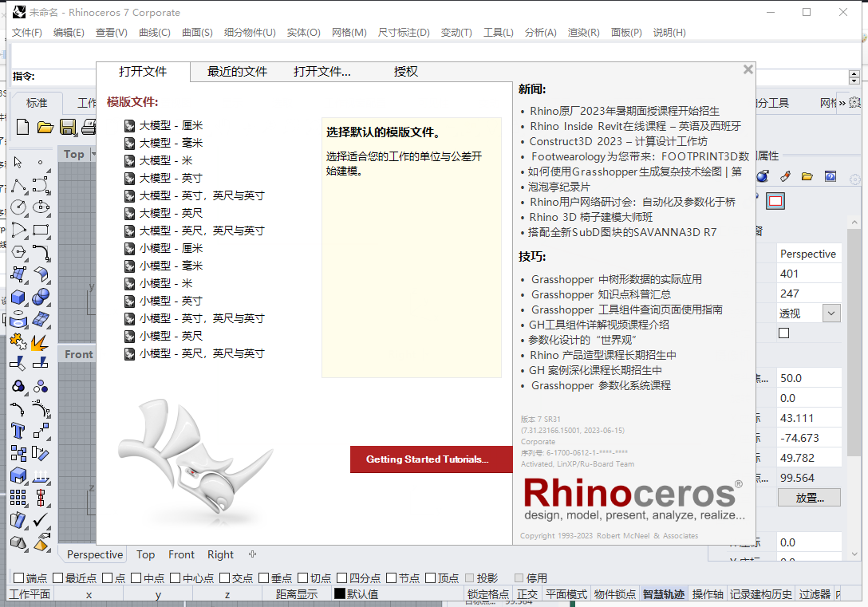Viewport: 868px width, 607px height.
Task: Close the startup splash dialog
Action: [x=748, y=69]
